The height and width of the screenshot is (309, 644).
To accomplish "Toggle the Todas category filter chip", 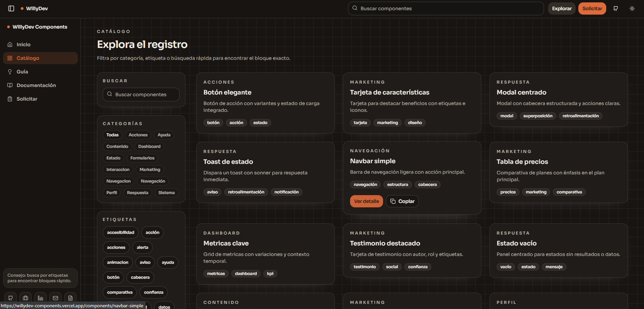I will [x=112, y=135].
